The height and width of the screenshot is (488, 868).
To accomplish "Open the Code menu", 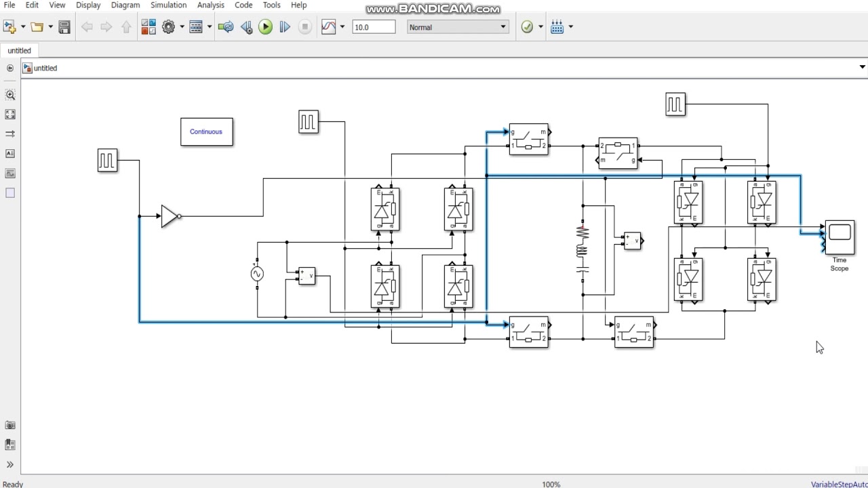I will (x=243, y=5).
